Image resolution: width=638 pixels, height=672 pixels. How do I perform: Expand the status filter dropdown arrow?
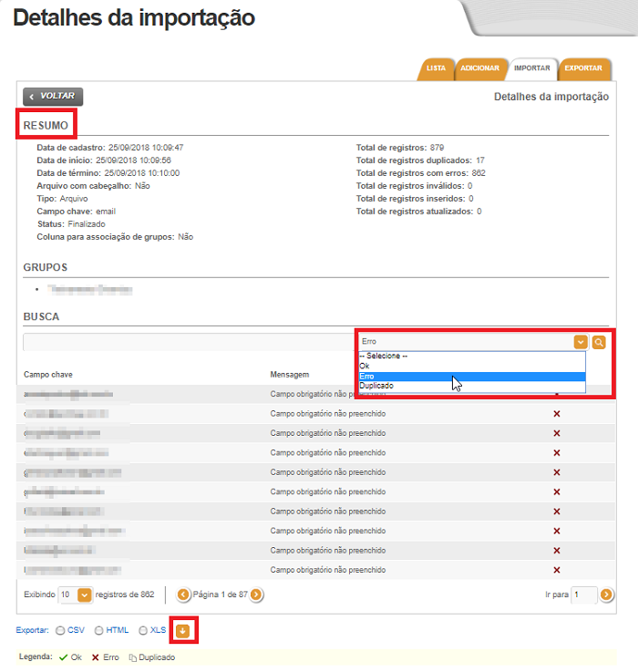pyautogui.click(x=581, y=342)
